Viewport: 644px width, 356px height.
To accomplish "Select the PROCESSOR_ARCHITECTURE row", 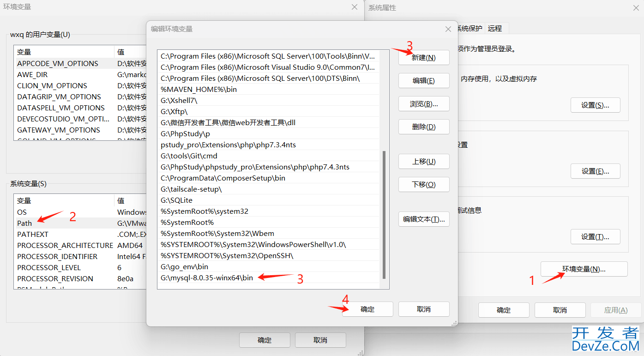I will 81,246.
